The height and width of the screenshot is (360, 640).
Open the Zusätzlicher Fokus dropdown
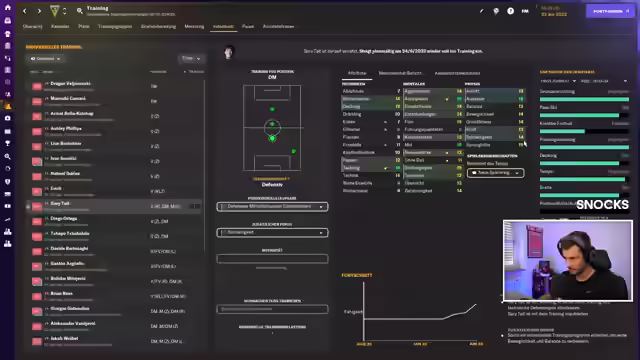point(272,233)
